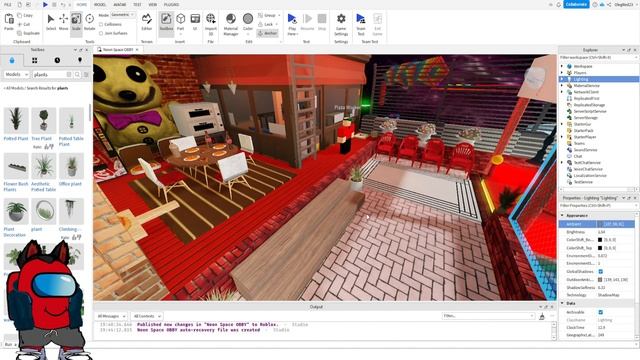This screenshot has width=640, height=360.
Task: Switch to the AVATAR ribbon tab
Action: click(x=120, y=4)
